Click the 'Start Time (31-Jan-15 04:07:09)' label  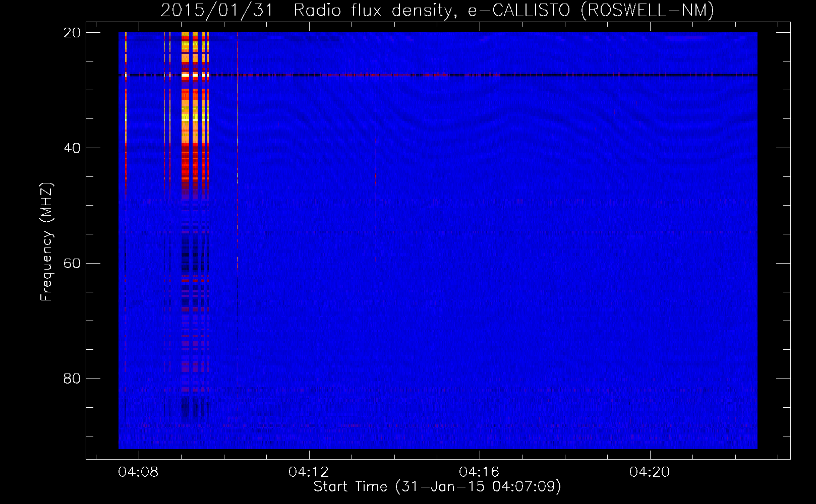coord(437,487)
